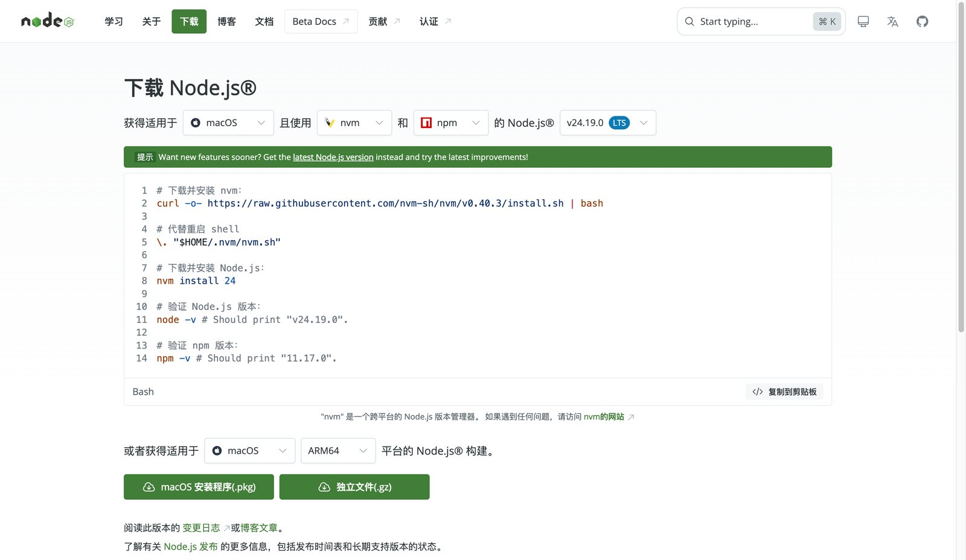
Task: Open the Beta Docs nav item
Action: pos(321,21)
